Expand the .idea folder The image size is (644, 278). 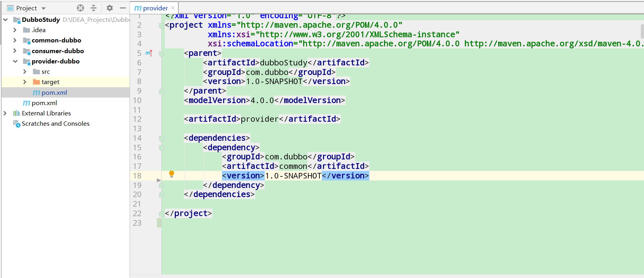tap(15, 30)
